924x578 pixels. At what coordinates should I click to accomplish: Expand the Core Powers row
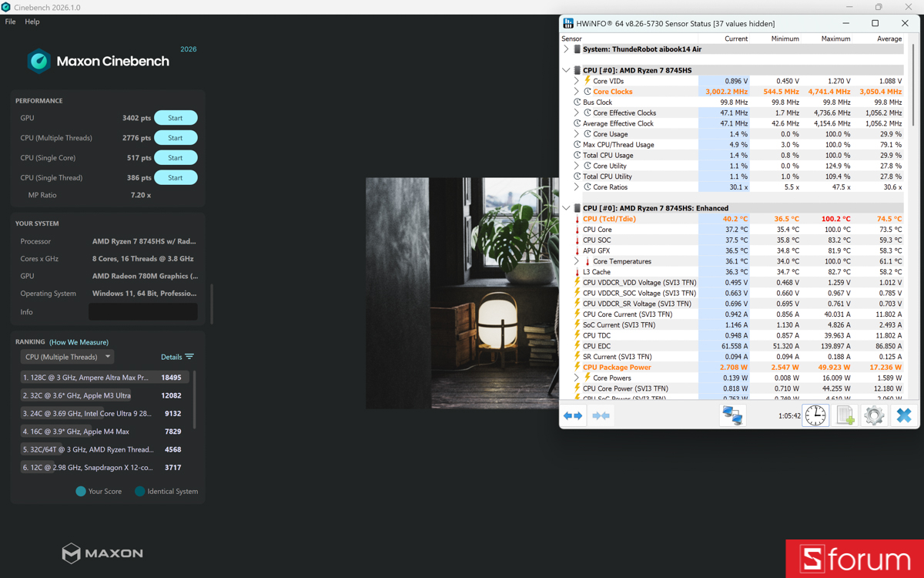(577, 378)
